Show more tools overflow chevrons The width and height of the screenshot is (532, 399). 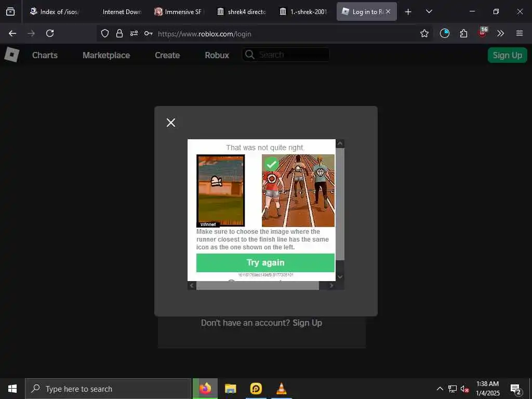500,33
